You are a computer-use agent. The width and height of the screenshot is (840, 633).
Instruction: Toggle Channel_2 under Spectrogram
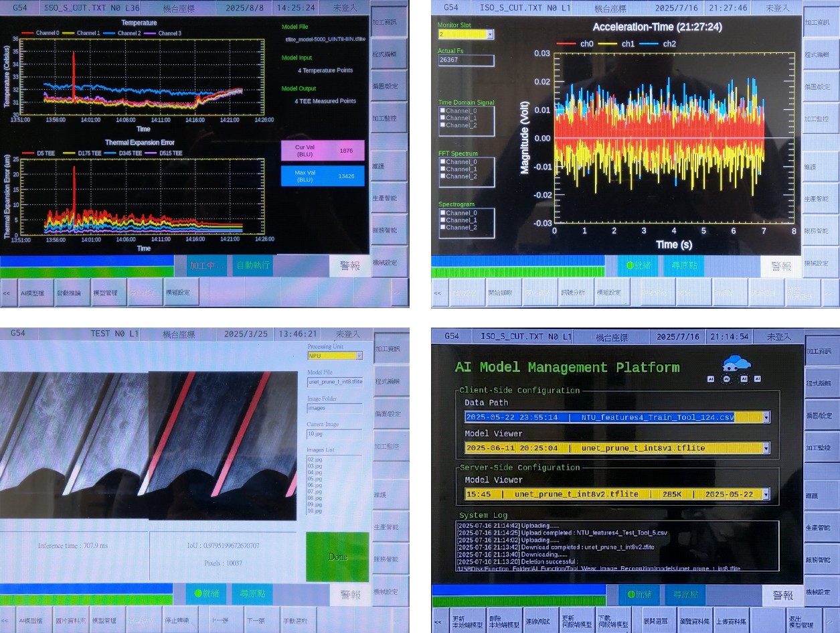pyautogui.click(x=442, y=227)
